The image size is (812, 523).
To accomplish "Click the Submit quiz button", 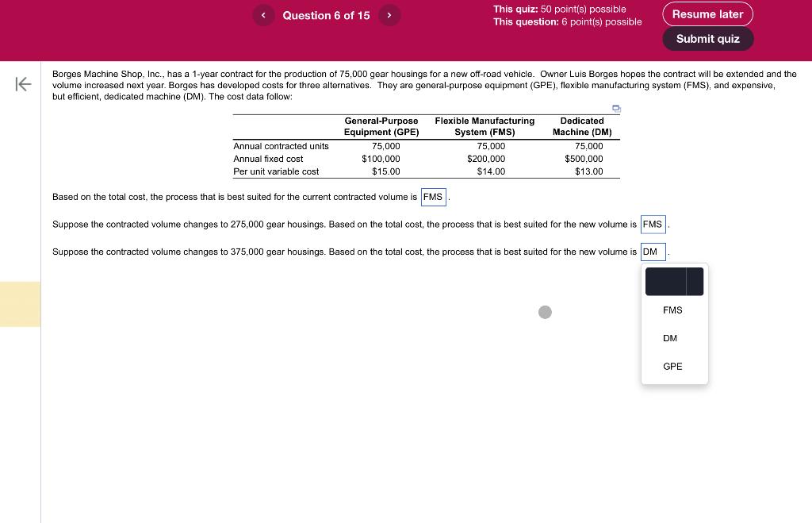I will pos(707,39).
